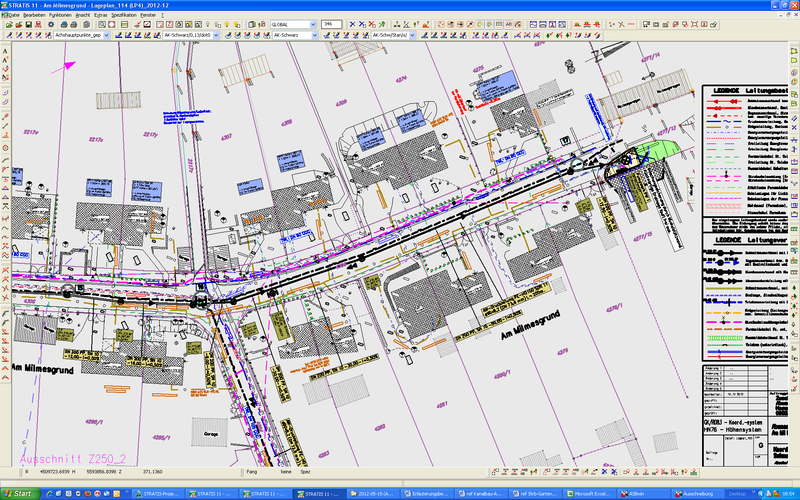Click the LEGENDE Leitungsbest heading
This screenshot has height=500, width=800.
tap(751, 90)
